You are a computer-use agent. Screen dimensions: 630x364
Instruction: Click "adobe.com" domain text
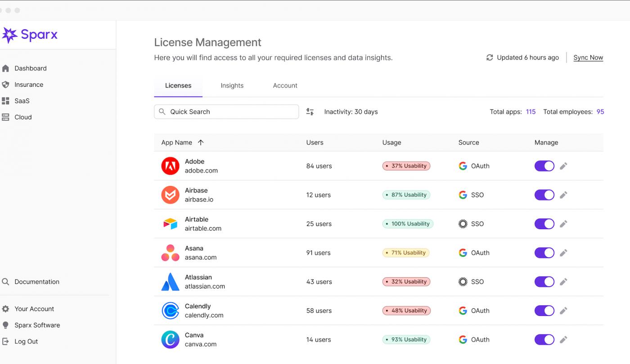pos(201,171)
